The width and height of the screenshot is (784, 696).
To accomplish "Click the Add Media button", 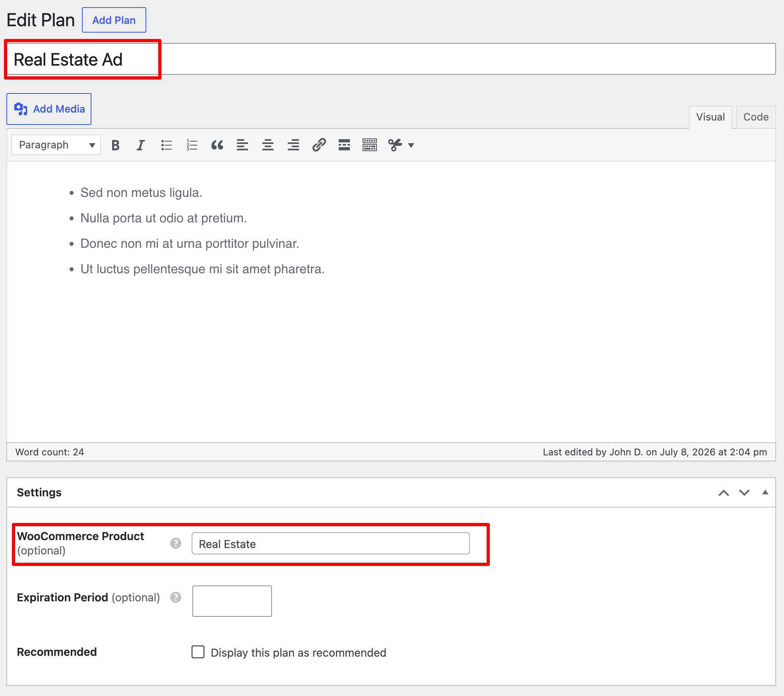I will [x=49, y=109].
